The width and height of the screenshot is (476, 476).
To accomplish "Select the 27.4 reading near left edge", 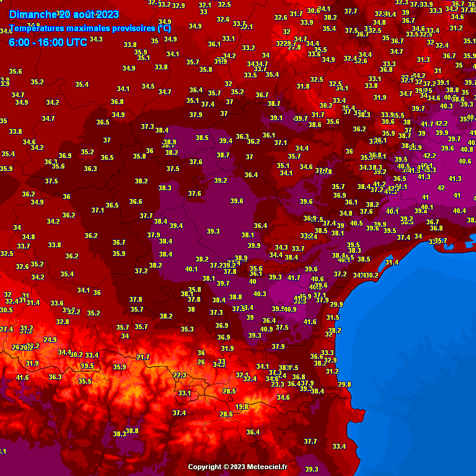I will click(6, 329).
